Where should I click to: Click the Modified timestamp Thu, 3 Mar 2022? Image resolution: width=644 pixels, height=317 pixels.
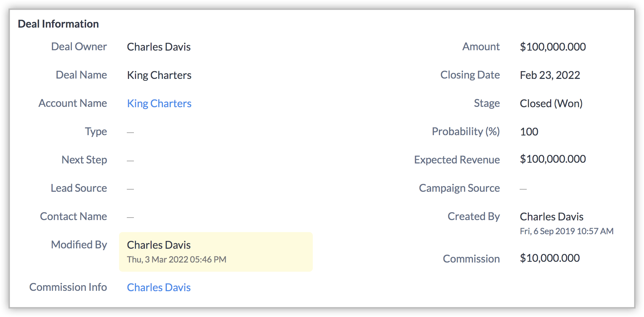(176, 259)
